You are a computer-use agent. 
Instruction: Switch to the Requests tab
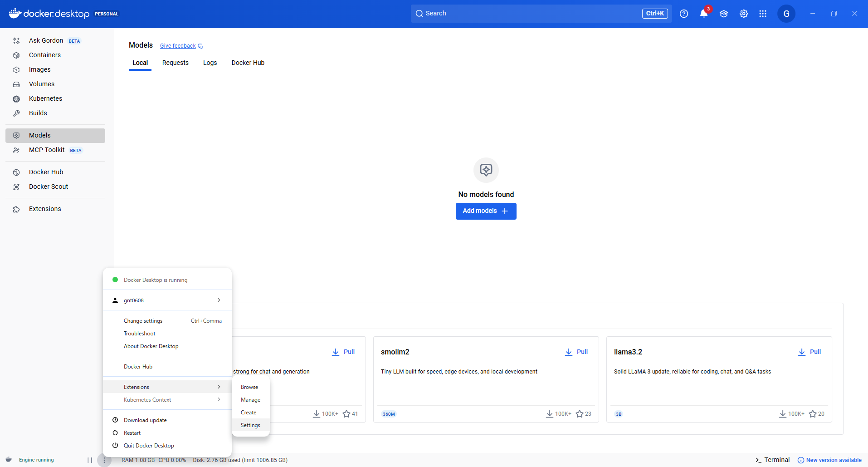point(176,63)
